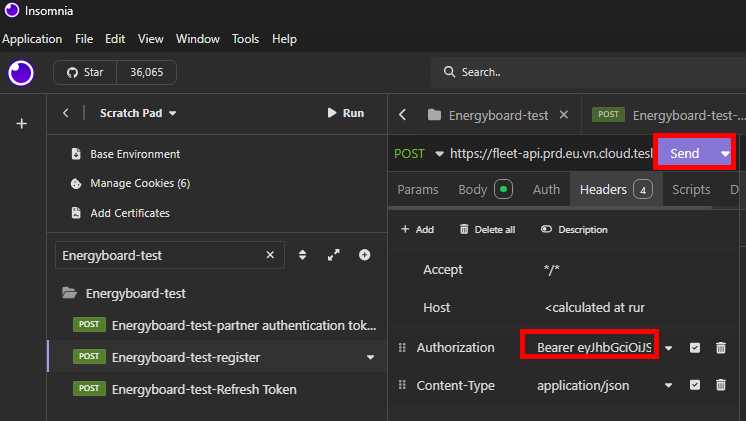Open the Content-Type row dropdown arrow

668,385
